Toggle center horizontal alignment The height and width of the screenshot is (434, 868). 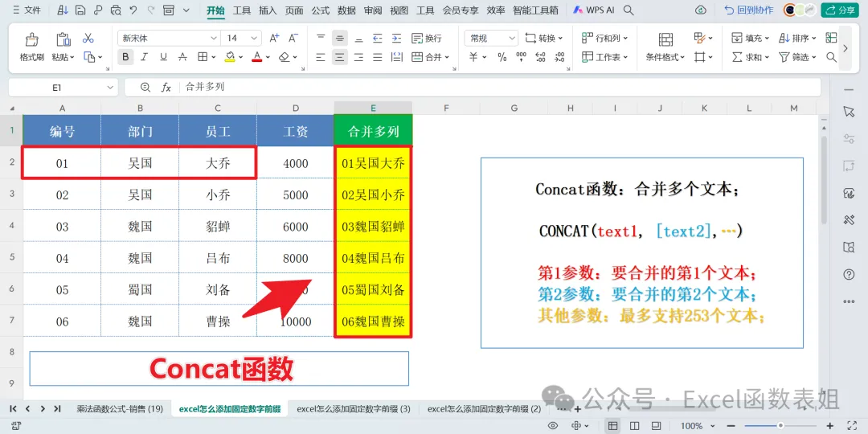point(339,57)
